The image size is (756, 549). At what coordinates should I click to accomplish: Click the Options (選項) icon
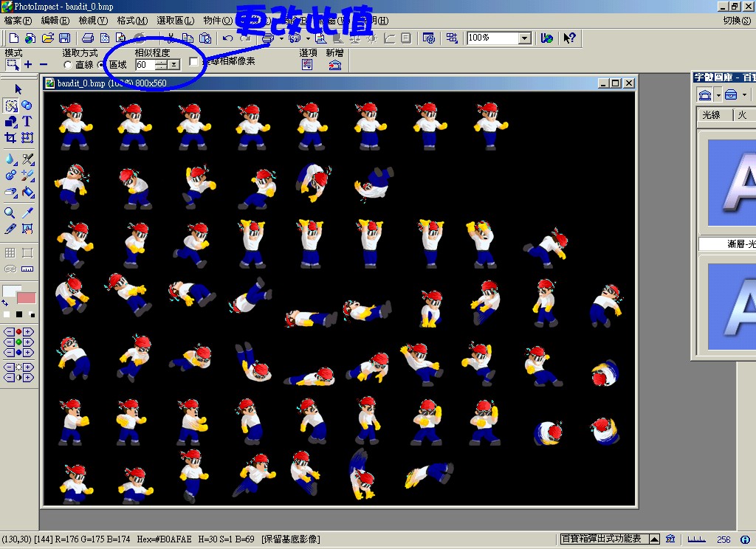307,65
